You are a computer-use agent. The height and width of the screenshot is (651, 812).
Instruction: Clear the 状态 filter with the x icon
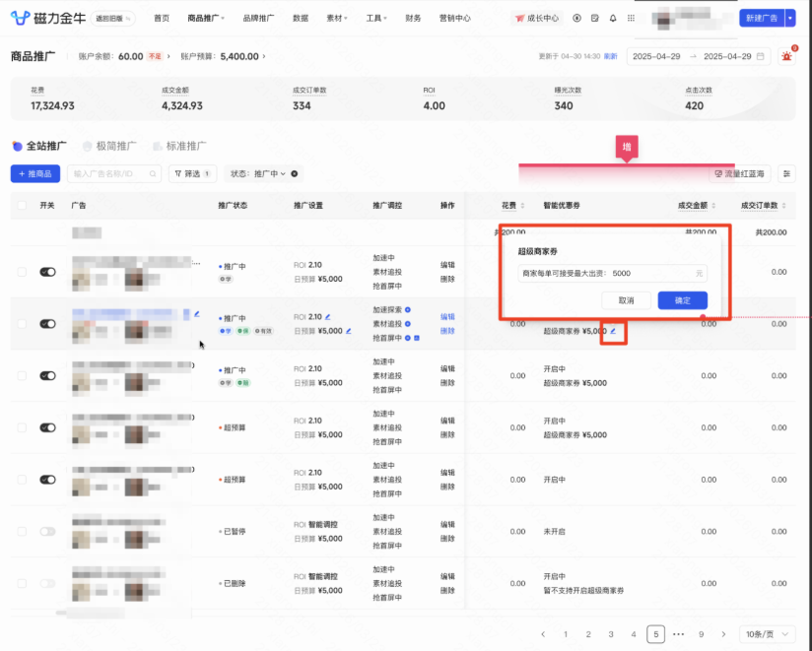coord(294,174)
